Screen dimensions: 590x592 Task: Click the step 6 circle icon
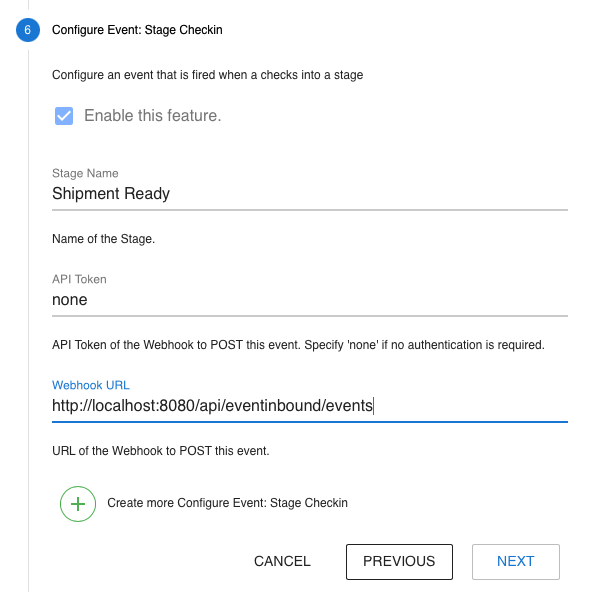(x=28, y=30)
